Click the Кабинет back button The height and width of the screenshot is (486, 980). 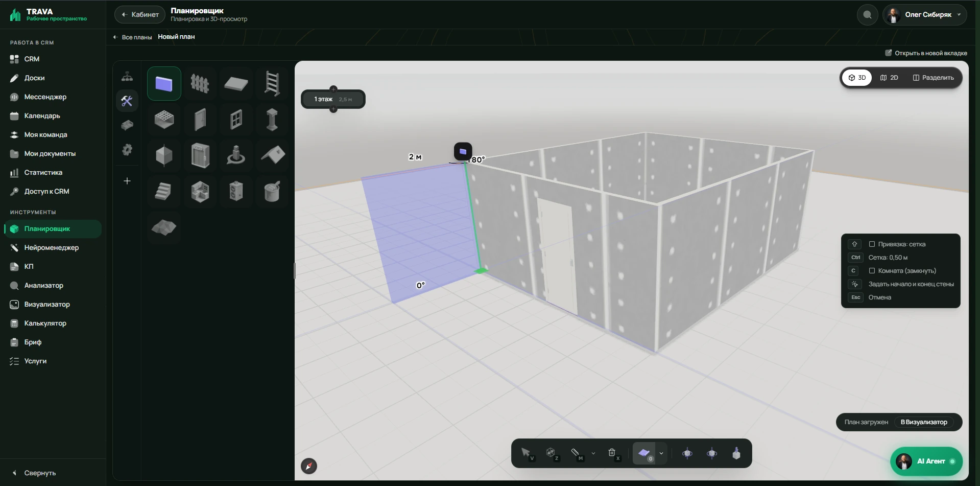click(140, 14)
